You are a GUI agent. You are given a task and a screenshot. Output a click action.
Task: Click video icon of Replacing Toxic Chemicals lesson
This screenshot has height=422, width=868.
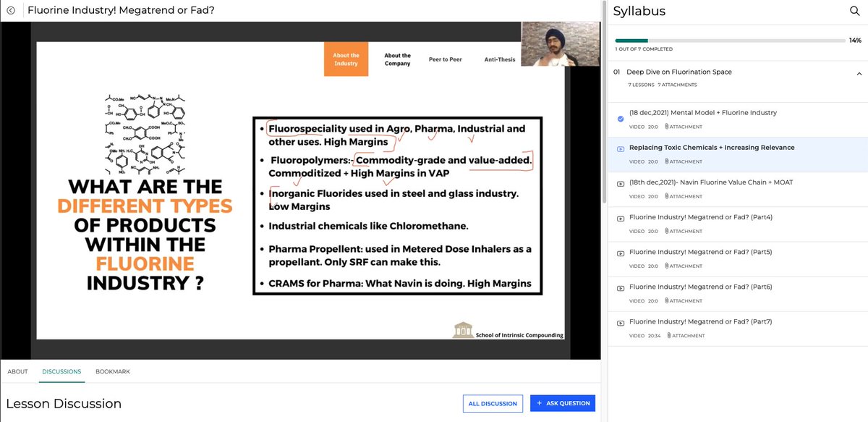[621, 148]
